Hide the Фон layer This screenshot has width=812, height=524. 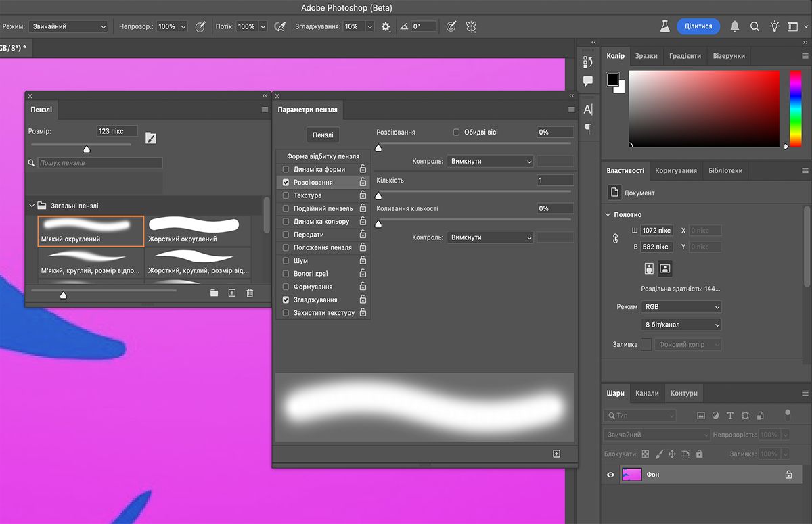coord(610,475)
